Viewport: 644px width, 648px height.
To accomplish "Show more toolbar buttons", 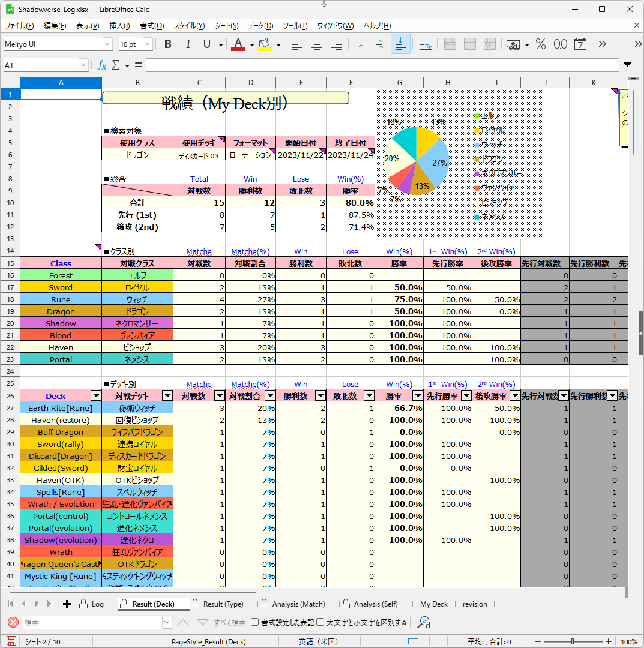I will (602, 44).
